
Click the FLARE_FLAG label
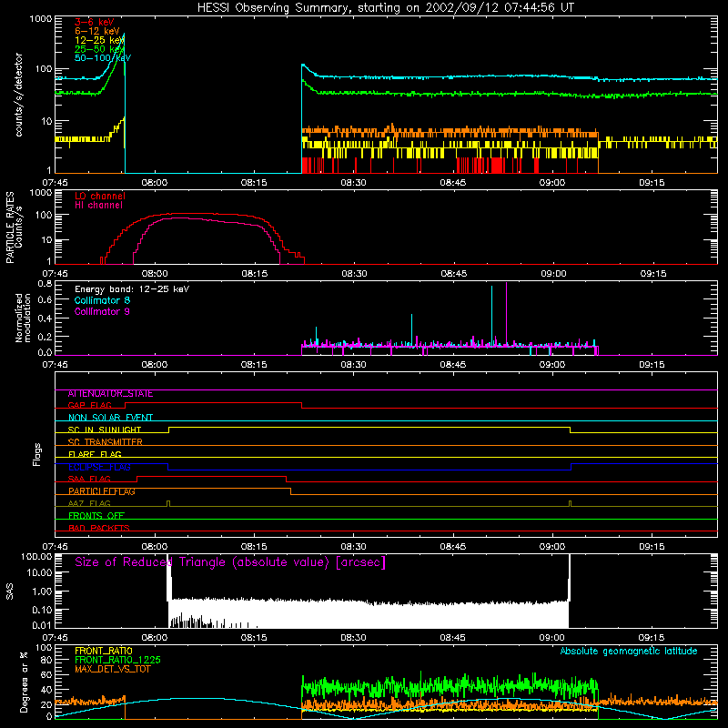[x=95, y=454]
